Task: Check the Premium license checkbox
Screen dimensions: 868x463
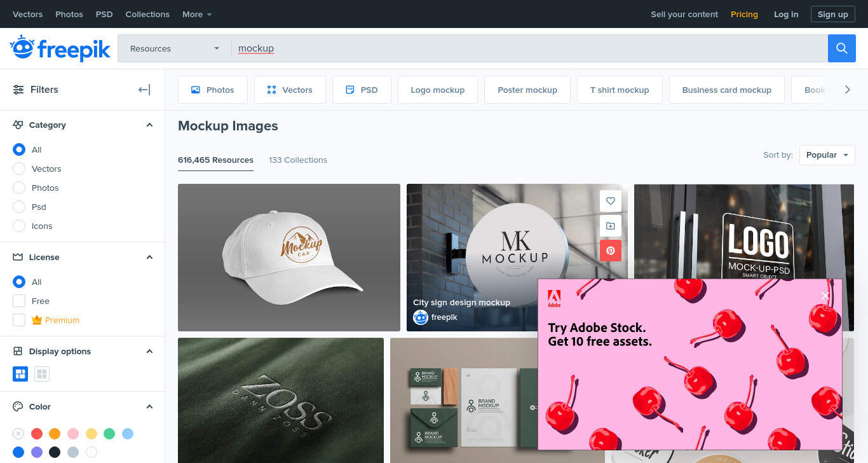Action: [19, 320]
